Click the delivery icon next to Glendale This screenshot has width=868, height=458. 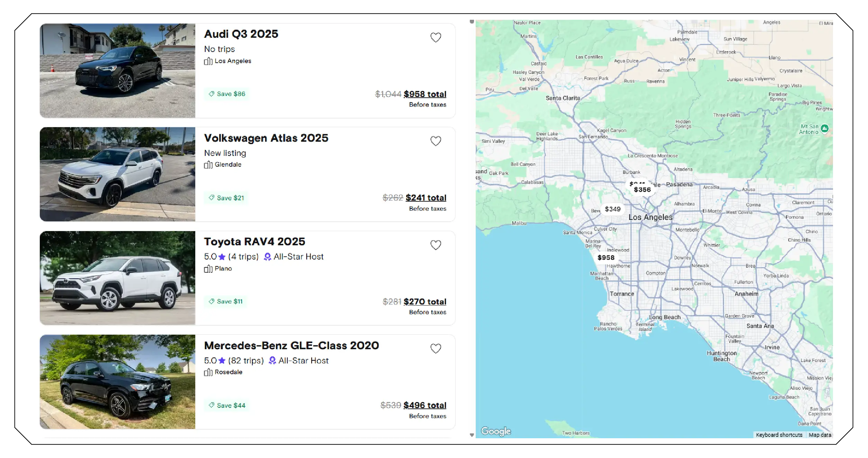(x=208, y=165)
